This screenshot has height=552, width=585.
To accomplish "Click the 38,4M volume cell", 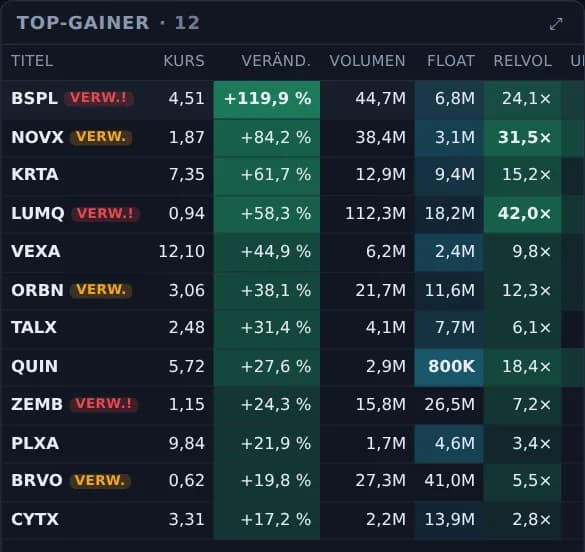I will [367, 138].
